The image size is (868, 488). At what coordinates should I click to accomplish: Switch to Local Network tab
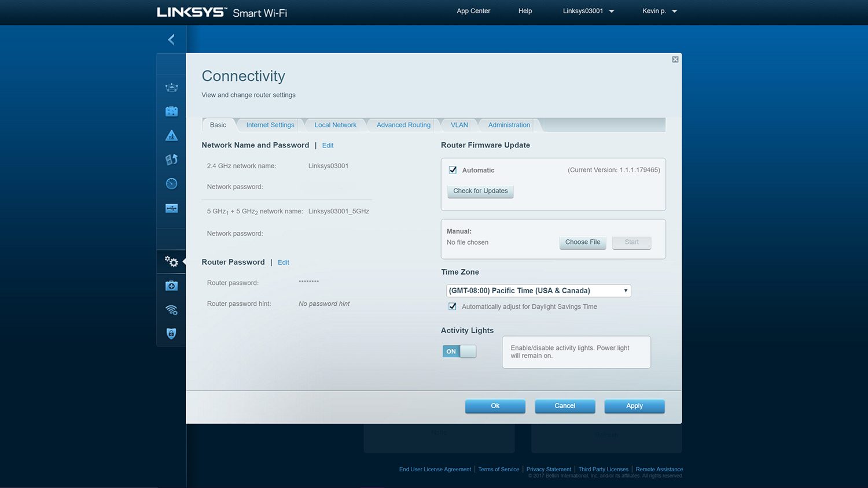pos(336,125)
